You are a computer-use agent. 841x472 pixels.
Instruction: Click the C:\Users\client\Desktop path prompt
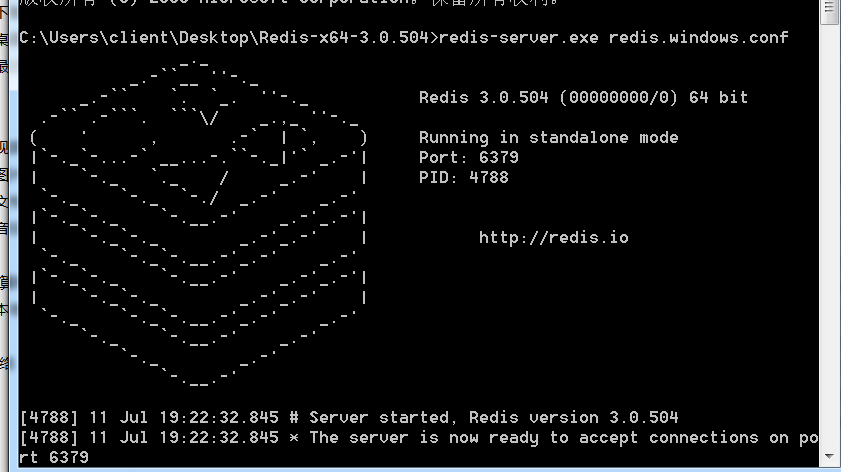click(228, 38)
